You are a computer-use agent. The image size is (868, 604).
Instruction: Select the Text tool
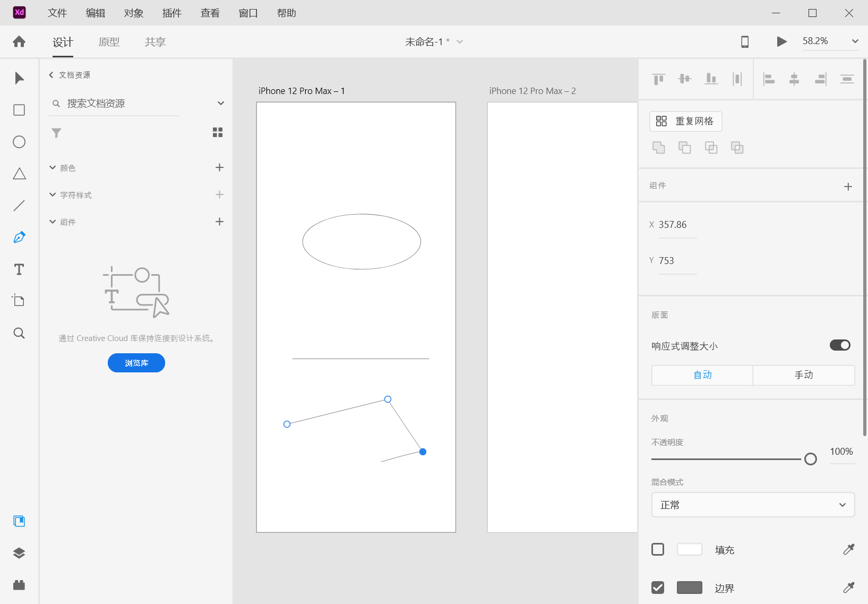[x=19, y=269]
